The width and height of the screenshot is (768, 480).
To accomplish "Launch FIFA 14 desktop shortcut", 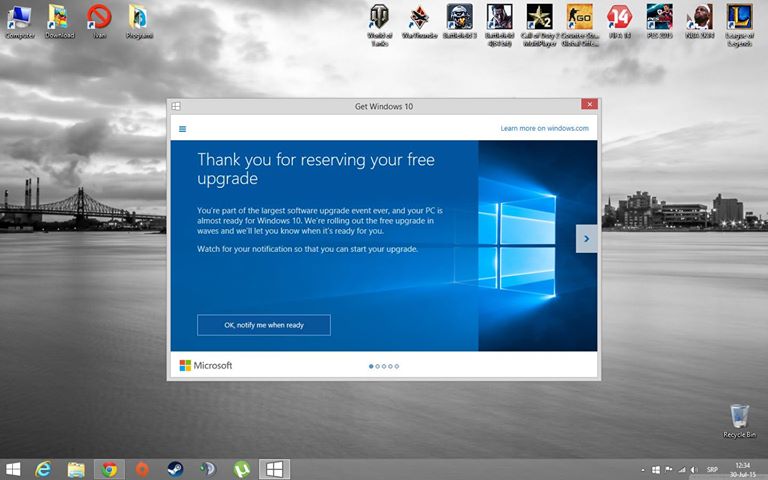I will pos(620,21).
